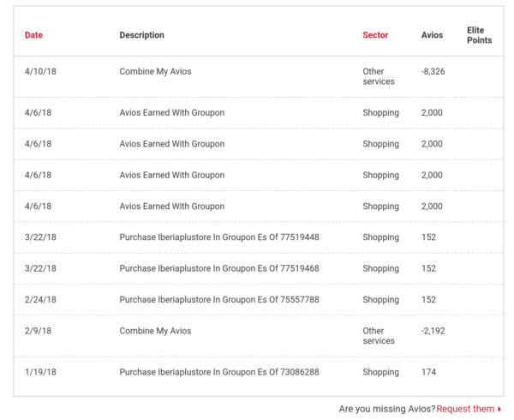The image size is (514, 420).
Task: Click the -8,326 Avios value
Action: tap(433, 72)
